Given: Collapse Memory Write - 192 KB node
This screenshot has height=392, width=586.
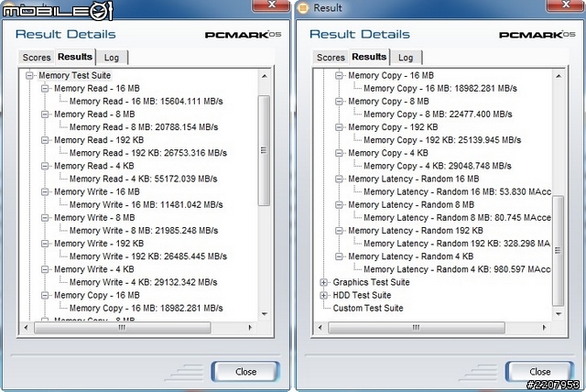Looking at the screenshot, I should [x=45, y=244].
